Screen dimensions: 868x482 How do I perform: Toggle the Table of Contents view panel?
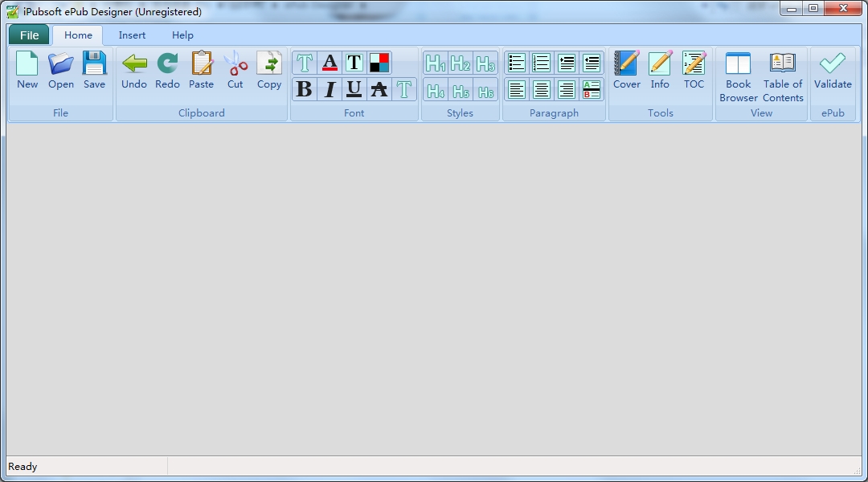tap(783, 77)
